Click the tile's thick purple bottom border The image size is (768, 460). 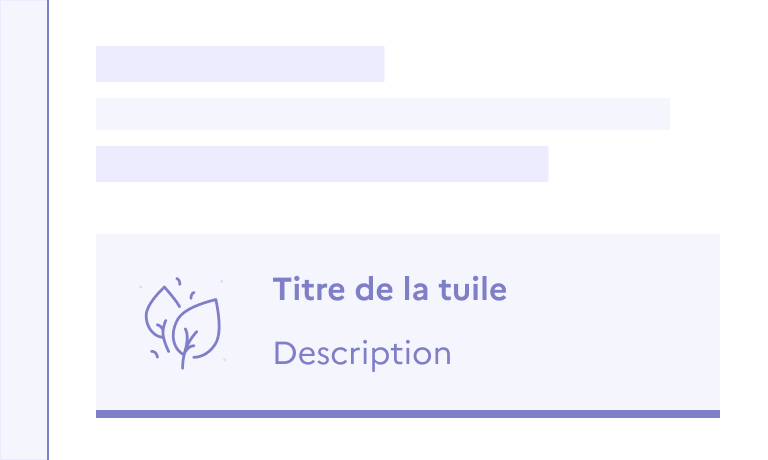coord(407,413)
